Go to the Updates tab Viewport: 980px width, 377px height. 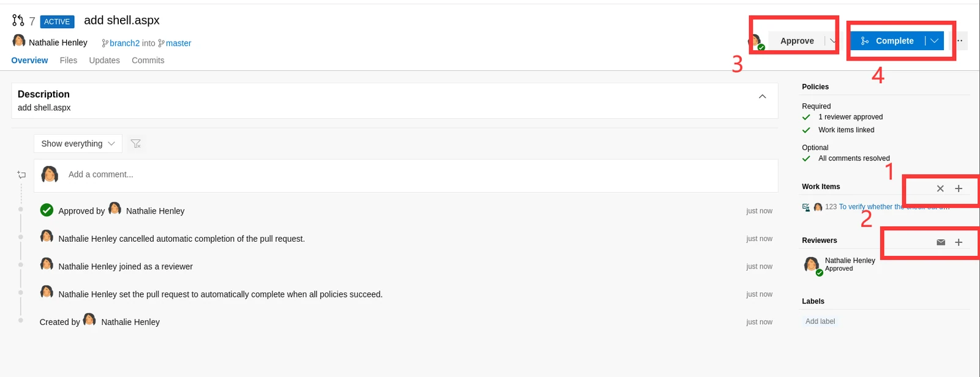(104, 60)
